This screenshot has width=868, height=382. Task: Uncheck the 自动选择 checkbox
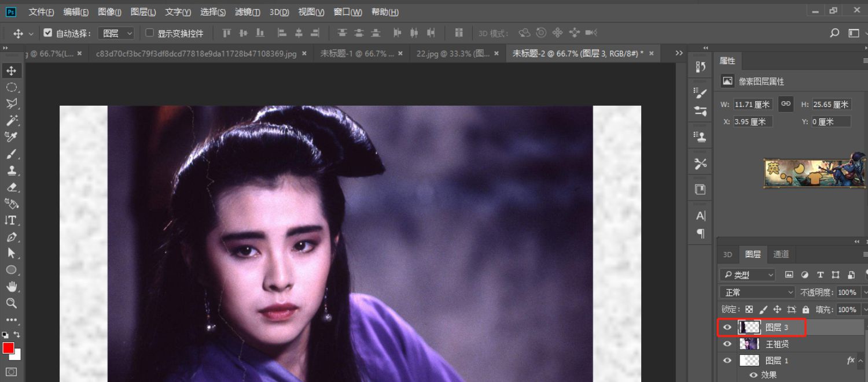(x=48, y=33)
